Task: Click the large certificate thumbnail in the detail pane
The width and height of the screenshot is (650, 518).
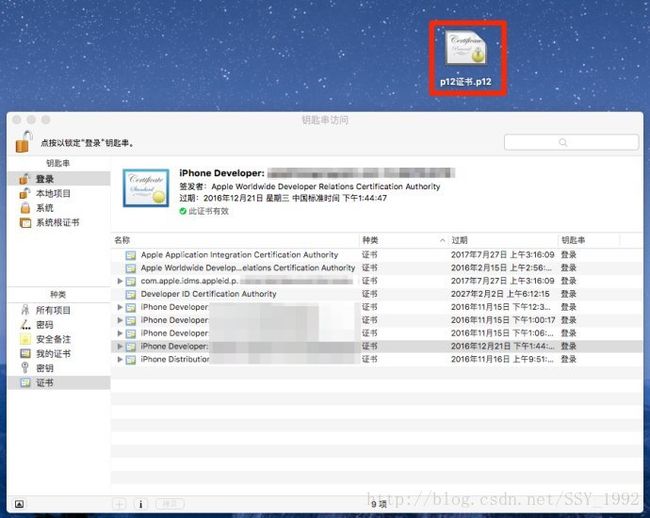Action: click(146, 188)
